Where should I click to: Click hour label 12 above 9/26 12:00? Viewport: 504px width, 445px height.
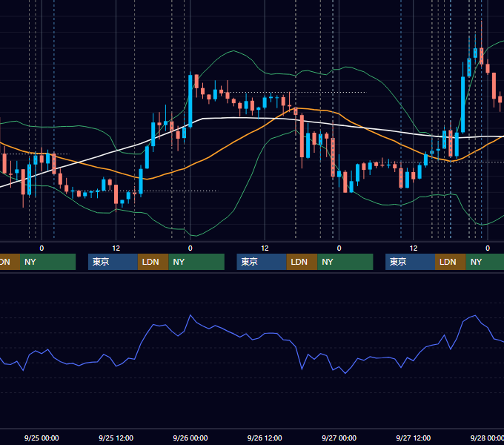tap(265, 248)
